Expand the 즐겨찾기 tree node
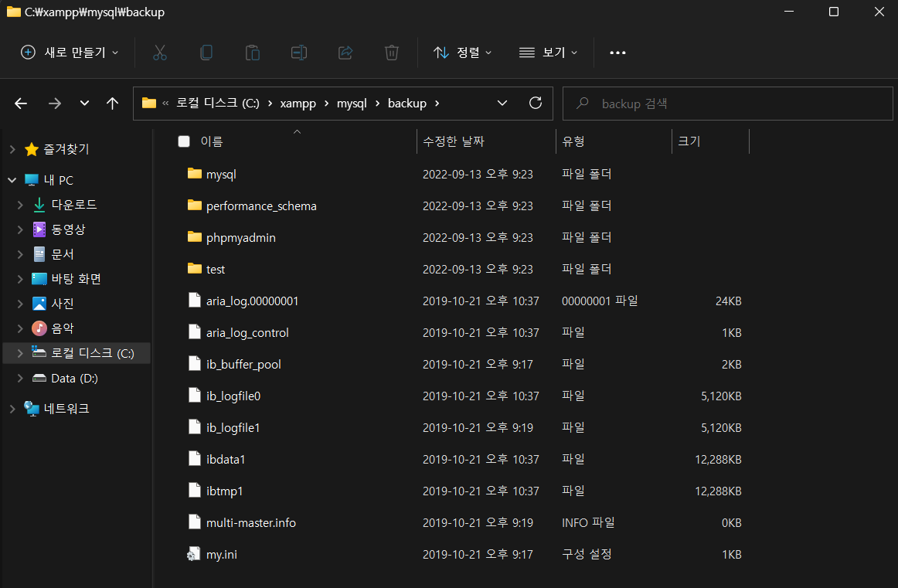Image resolution: width=898 pixels, height=588 pixels. [12, 149]
